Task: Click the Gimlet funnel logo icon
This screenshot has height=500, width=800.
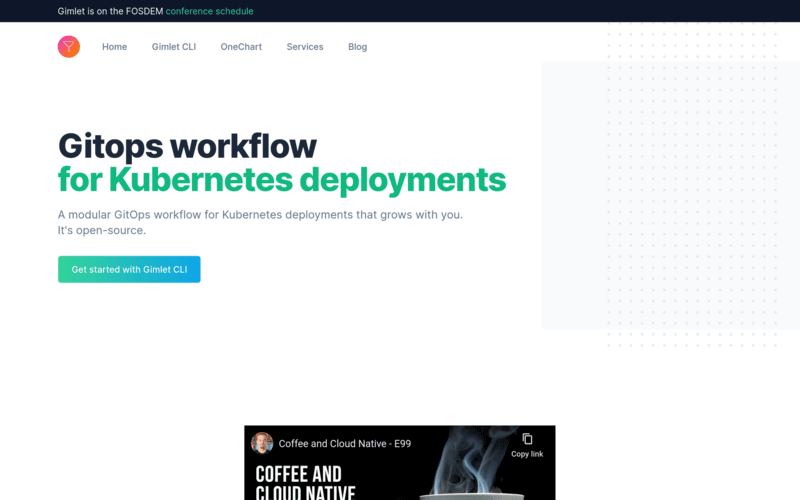Action: click(69, 46)
